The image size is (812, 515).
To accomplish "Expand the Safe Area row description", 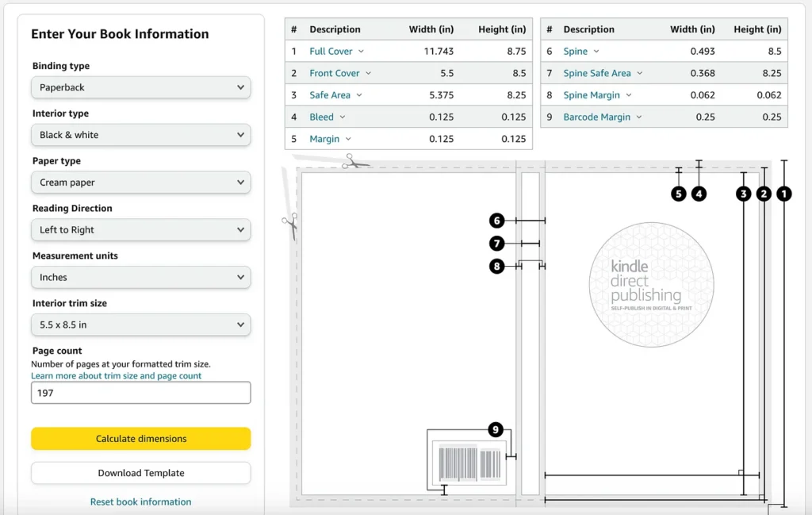I will (335, 94).
